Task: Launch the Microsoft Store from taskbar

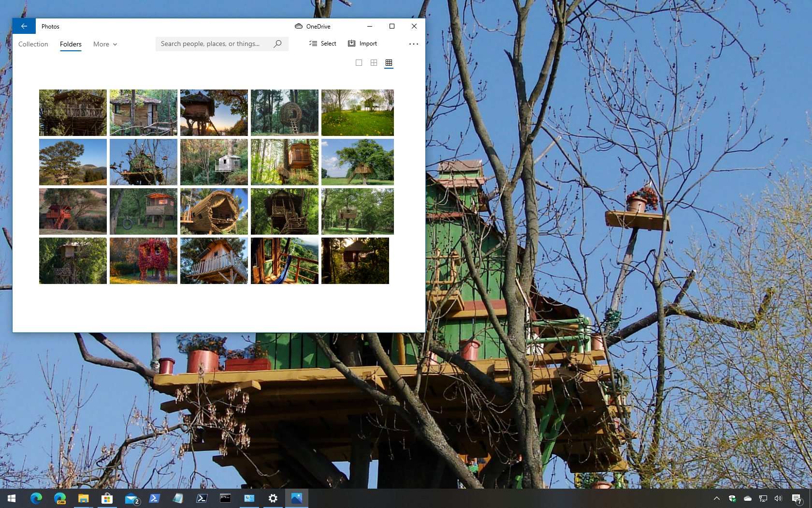Action: click(107, 498)
